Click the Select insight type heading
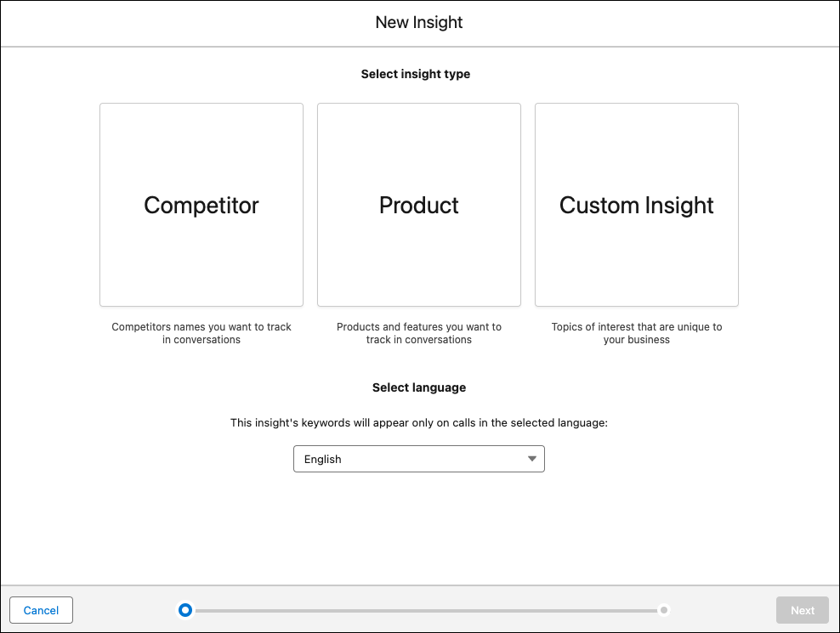 (416, 74)
